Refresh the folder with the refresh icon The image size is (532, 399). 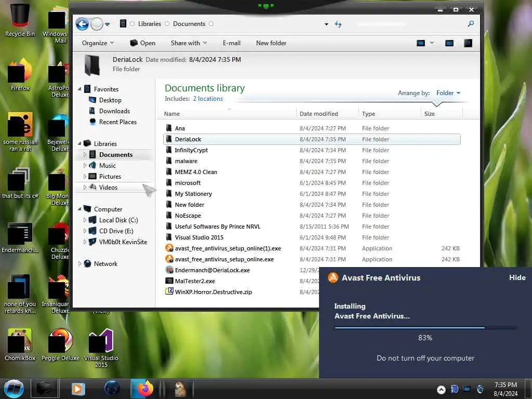pos(338,24)
